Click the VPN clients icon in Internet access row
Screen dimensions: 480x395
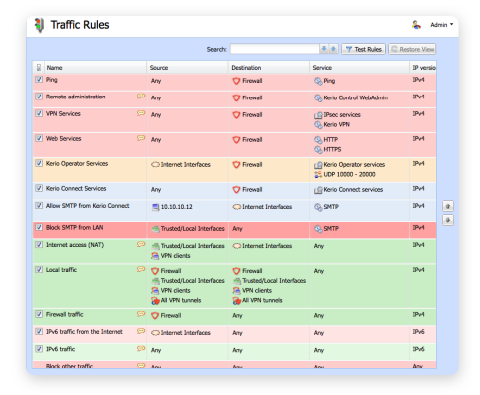[x=155, y=256]
